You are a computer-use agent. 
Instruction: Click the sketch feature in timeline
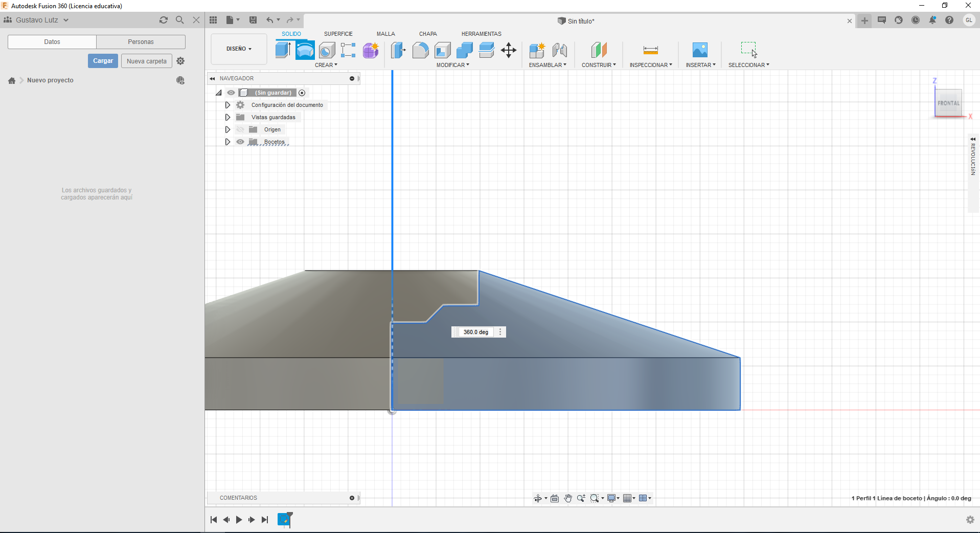[x=284, y=520]
